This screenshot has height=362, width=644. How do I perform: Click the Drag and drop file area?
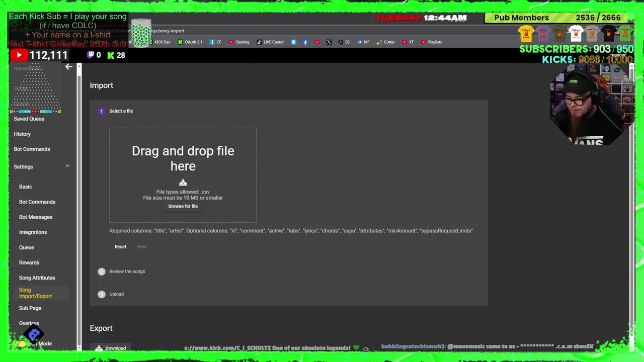click(183, 175)
